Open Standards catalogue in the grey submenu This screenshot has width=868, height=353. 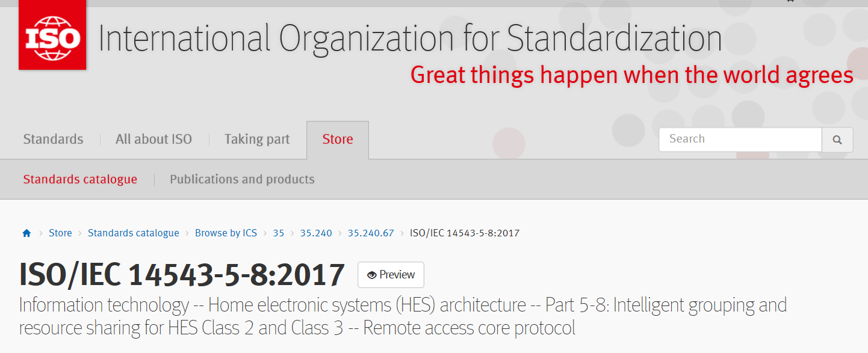[x=80, y=179]
